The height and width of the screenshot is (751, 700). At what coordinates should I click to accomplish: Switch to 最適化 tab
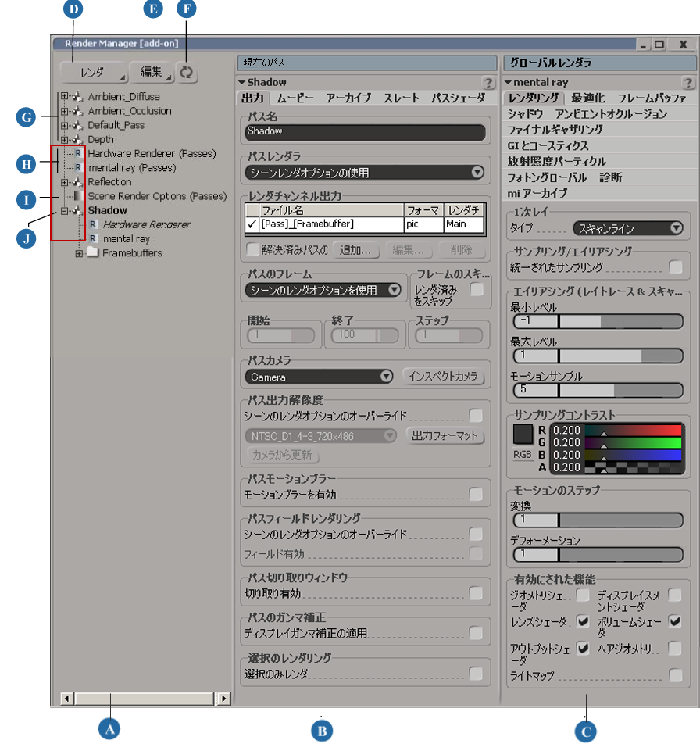pos(588,98)
